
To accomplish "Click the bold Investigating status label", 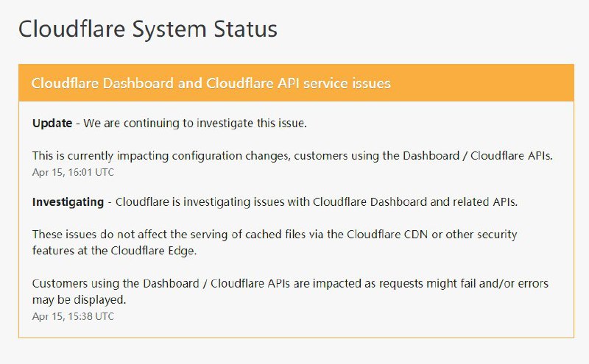I will (x=68, y=201).
